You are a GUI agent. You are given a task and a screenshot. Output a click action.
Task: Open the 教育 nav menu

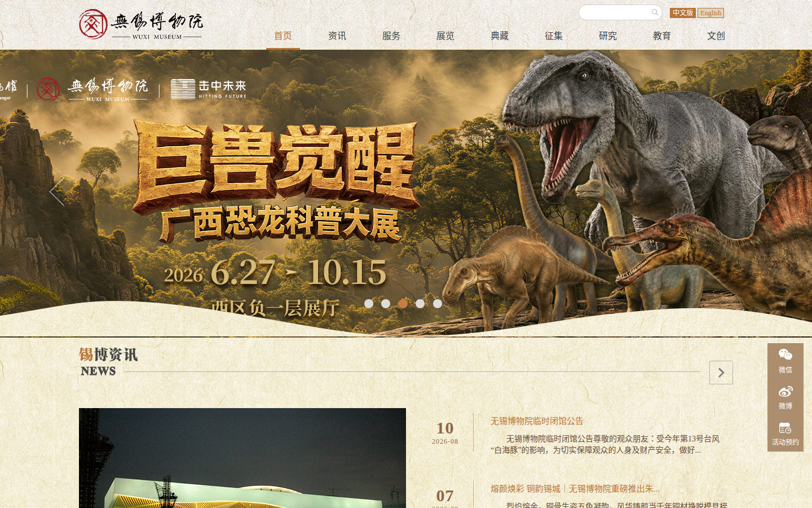coord(662,36)
